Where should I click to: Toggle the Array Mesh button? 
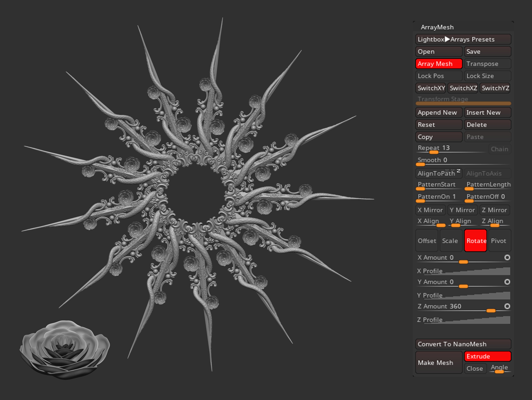[439, 64]
